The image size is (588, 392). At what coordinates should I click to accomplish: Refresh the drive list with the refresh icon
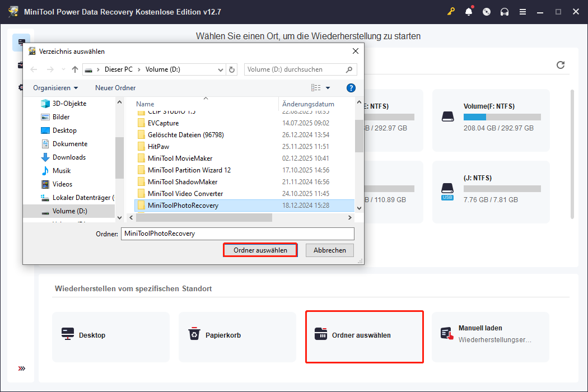click(x=561, y=65)
